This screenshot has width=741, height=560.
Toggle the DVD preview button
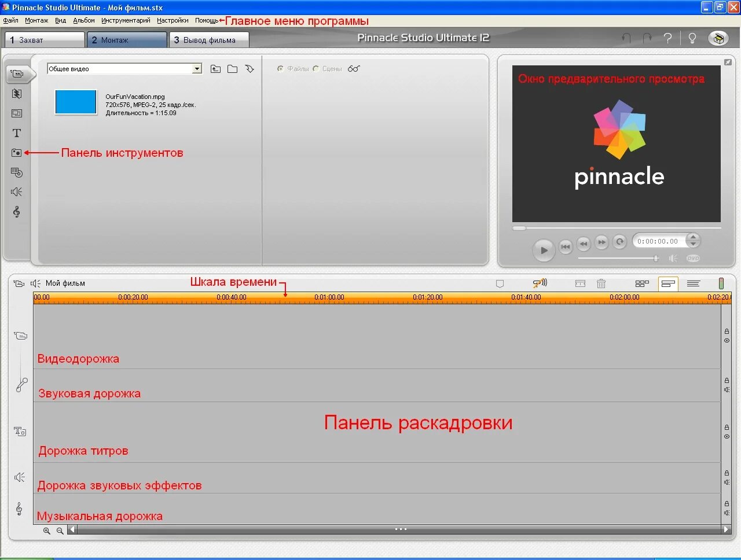tap(693, 259)
